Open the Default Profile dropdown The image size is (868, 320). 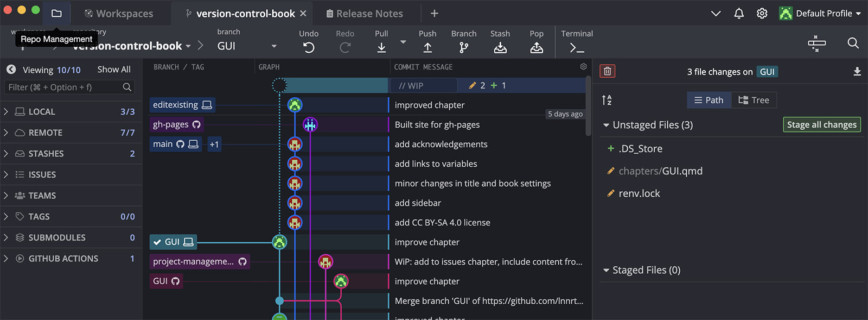820,13
